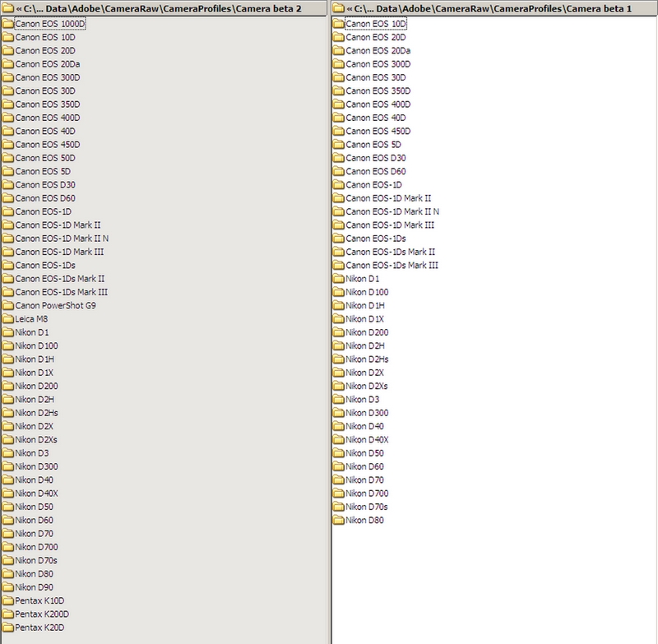Select Nikon D1H in beta 1 pane
Viewport: 658px width, 644px height.
tap(364, 306)
